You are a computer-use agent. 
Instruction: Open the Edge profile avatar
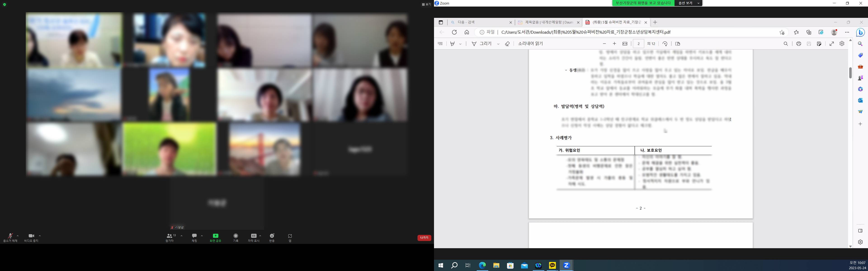[834, 32]
